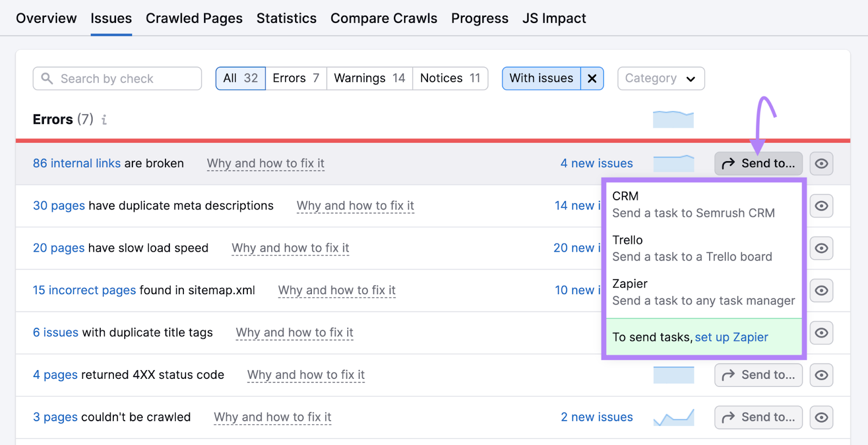Open the Overview tab
The height and width of the screenshot is (445, 868).
46,18
